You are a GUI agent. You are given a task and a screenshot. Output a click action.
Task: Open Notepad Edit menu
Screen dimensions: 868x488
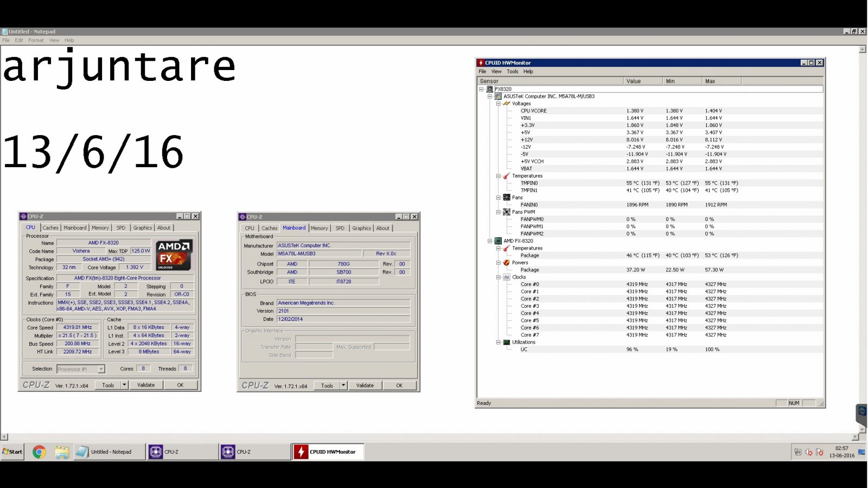click(x=19, y=40)
